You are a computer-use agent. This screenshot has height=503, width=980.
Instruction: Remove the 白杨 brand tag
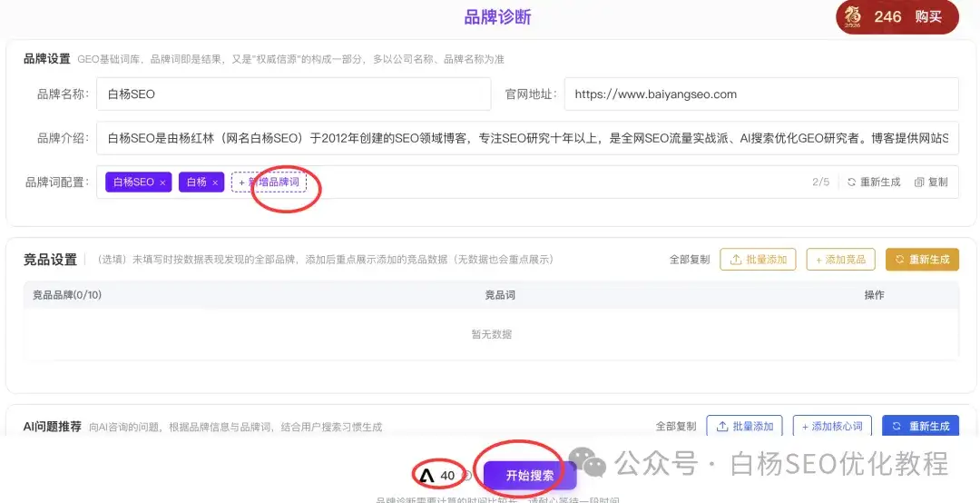pyautogui.click(x=215, y=182)
